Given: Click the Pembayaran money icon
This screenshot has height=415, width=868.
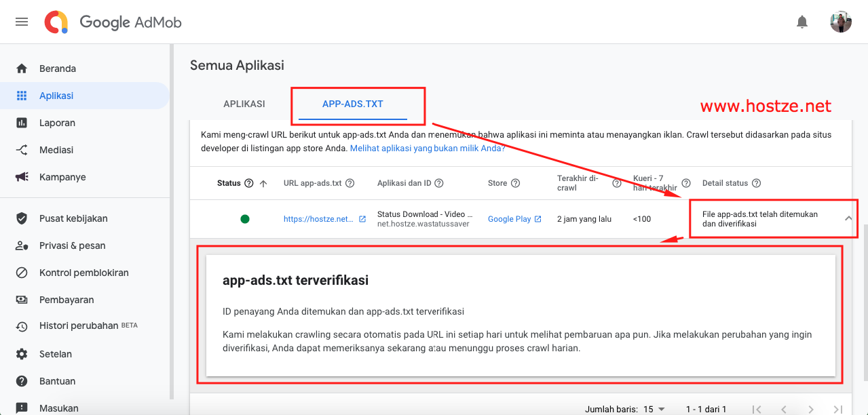Looking at the screenshot, I should point(22,300).
